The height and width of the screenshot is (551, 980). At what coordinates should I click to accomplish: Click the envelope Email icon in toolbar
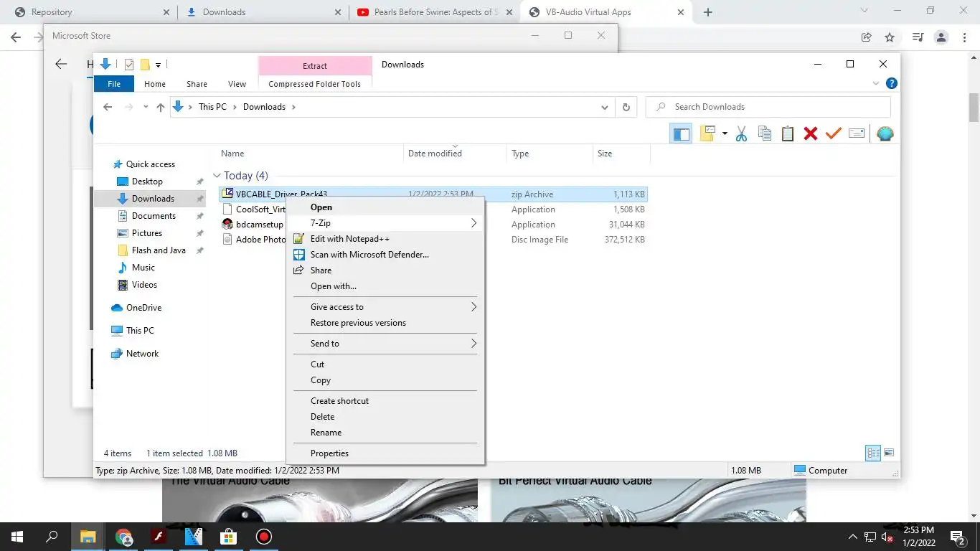(x=856, y=133)
